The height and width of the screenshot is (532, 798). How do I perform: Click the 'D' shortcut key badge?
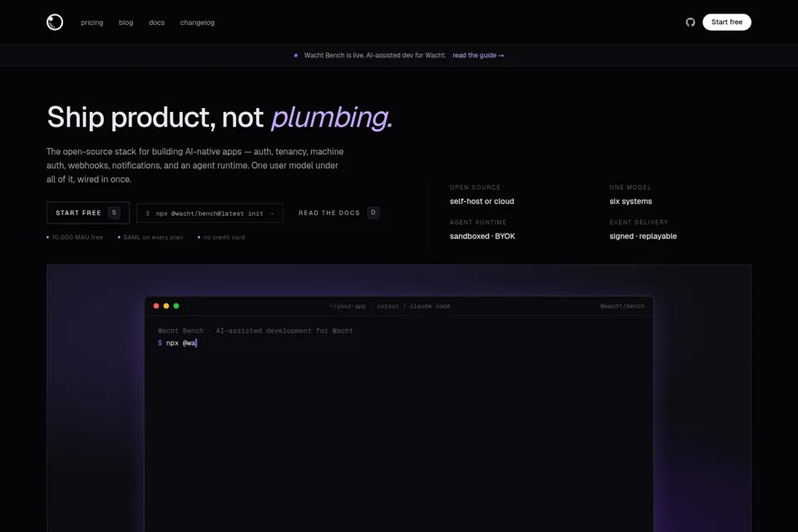[373, 213]
